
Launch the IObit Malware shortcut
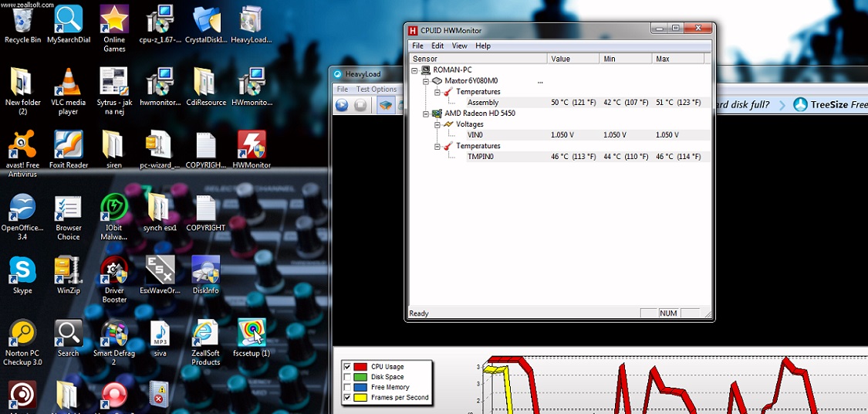pos(114,217)
